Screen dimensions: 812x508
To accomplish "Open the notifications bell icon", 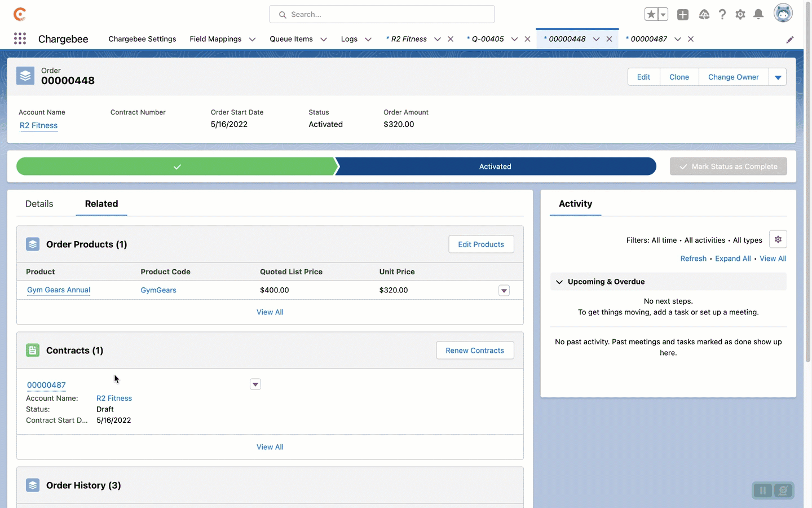I will point(758,15).
